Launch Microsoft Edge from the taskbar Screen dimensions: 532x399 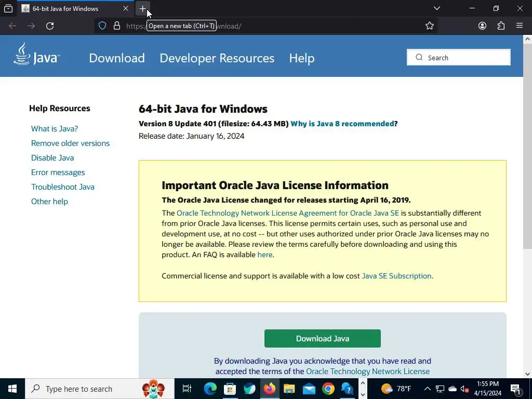click(x=210, y=389)
